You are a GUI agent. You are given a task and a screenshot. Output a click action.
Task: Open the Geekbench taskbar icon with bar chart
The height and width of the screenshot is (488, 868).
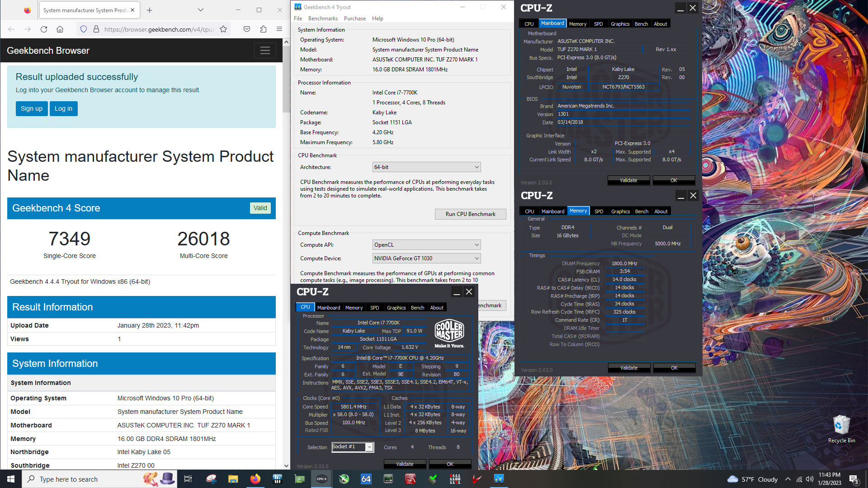(499, 479)
